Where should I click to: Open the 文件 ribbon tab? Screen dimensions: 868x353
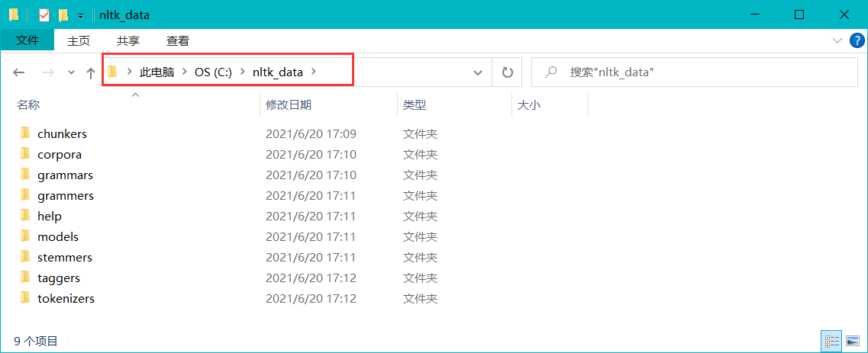pyautogui.click(x=27, y=40)
